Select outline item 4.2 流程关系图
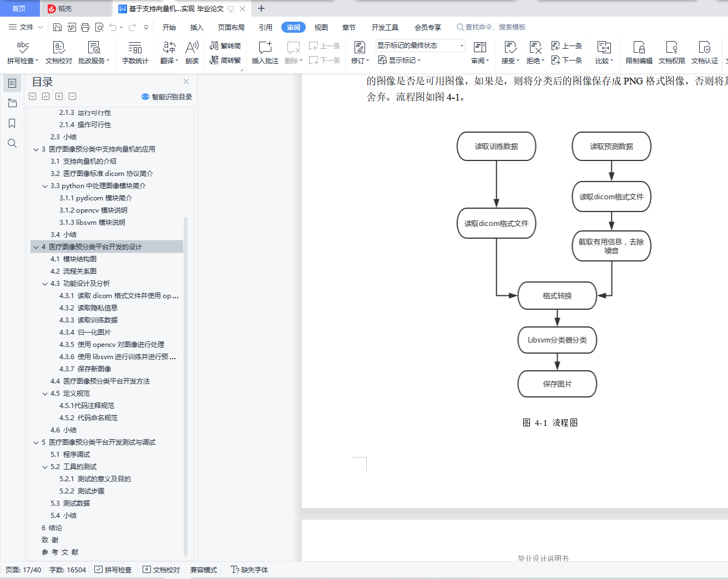Screen dimensions: 728x579 [x=73, y=271]
